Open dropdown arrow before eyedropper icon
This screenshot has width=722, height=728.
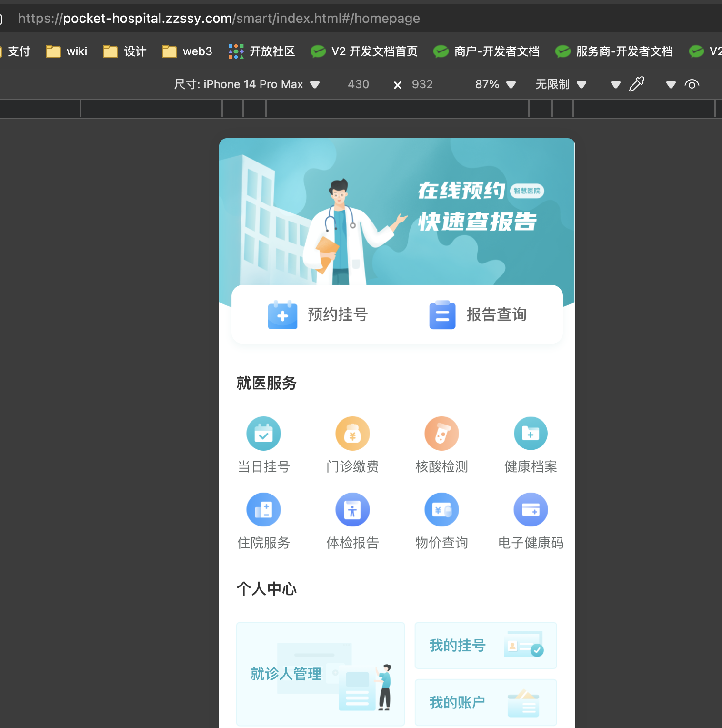(616, 85)
